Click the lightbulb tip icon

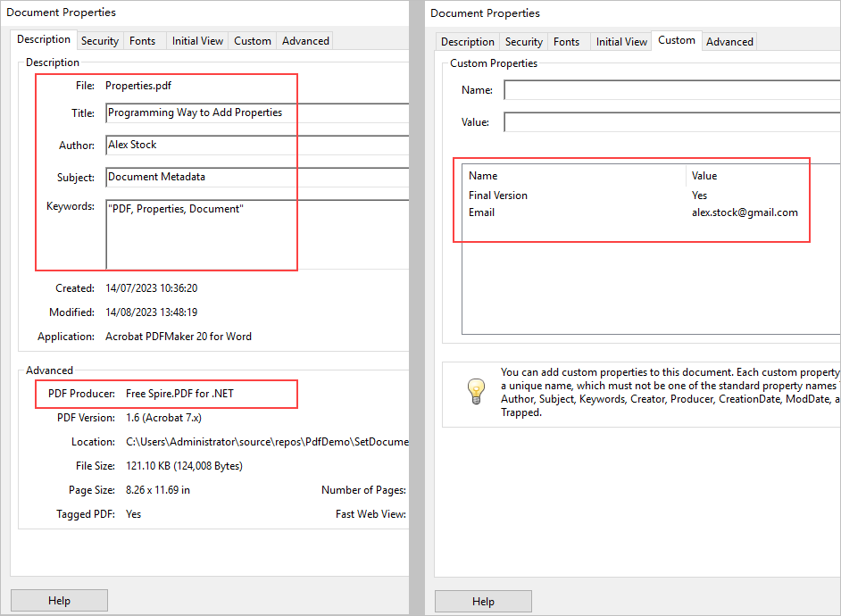pos(476,391)
